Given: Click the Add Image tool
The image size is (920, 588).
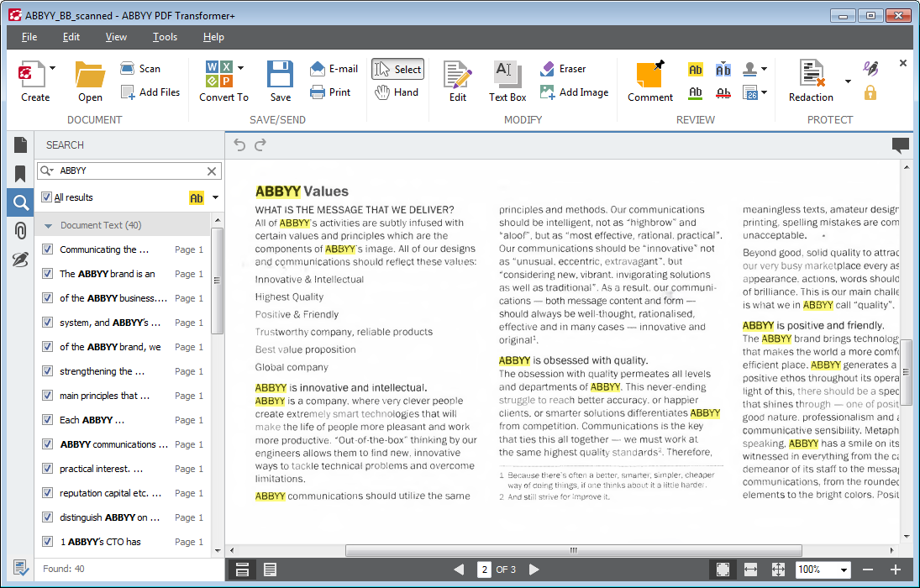Looking at the screenshot, I should pos(574,92).
